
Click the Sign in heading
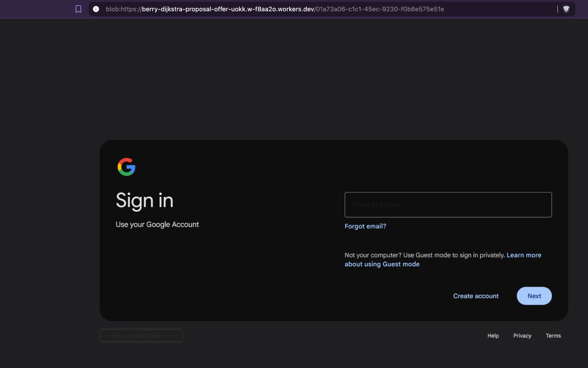coord(144,201)
